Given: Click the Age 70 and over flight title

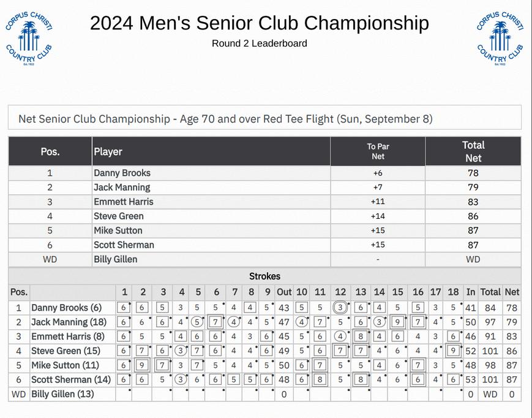Looking at the screenshot, I should [225, 118].
